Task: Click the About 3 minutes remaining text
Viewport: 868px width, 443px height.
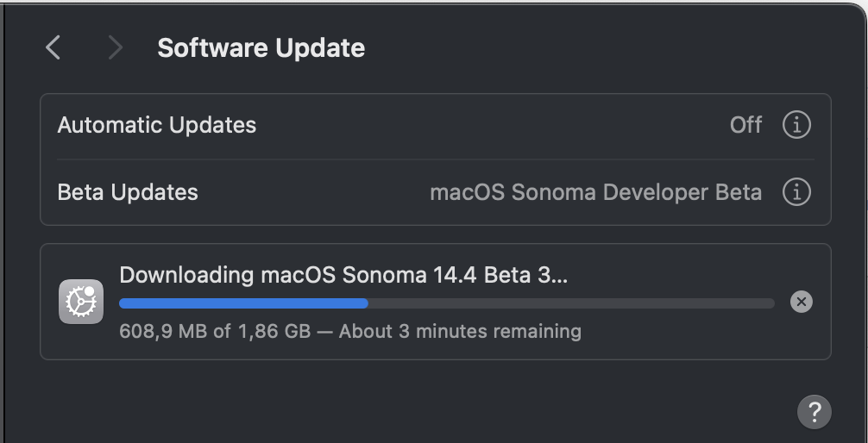Action: [x=460, y=331]
